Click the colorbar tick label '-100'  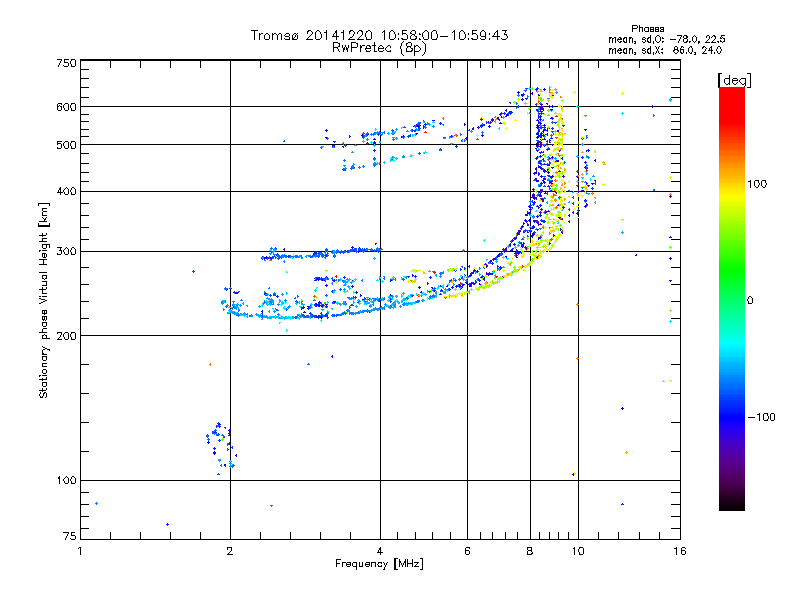pos(761,417)
